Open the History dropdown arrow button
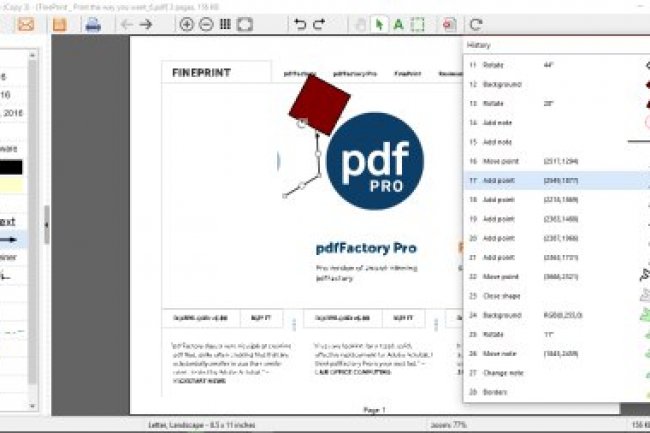 coord(476,24)
